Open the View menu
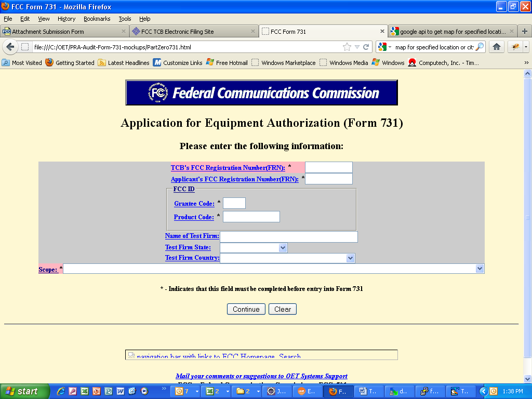 (x=44, y=19)
